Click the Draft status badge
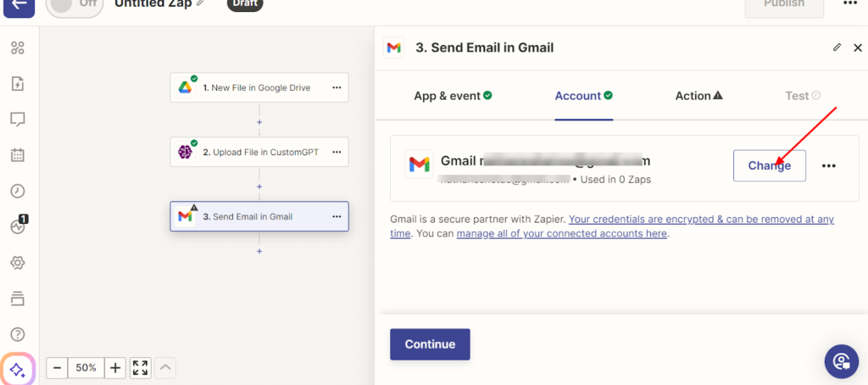This screenshot has height=385, width=868. 245,4
